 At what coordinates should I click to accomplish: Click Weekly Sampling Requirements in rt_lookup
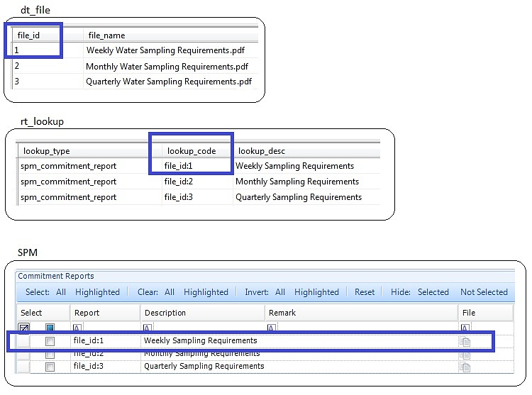[x=295, y=166]
